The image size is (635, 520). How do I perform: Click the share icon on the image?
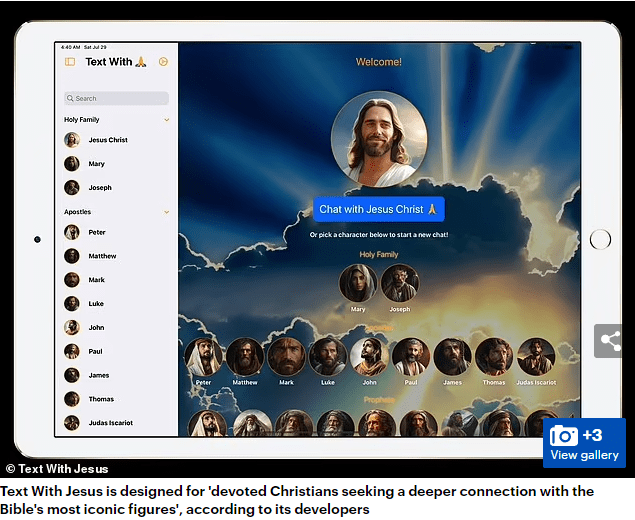click(610, 341)
